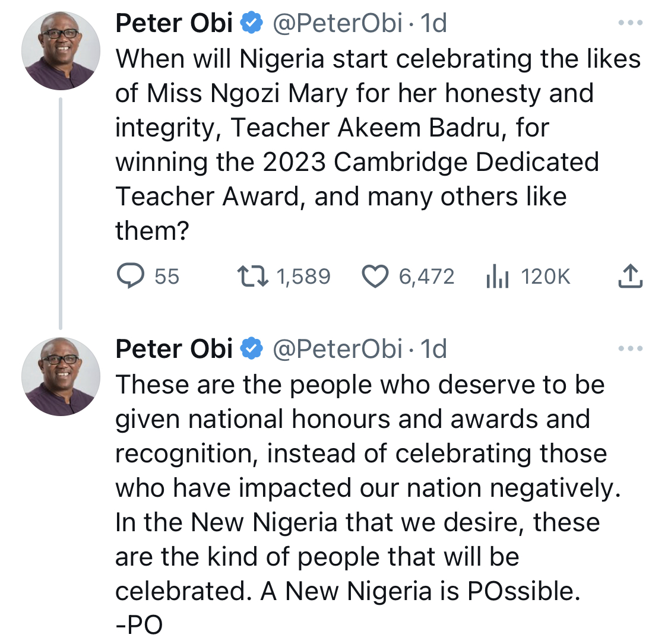Click verified badge on second tweet

click(252, 349)
